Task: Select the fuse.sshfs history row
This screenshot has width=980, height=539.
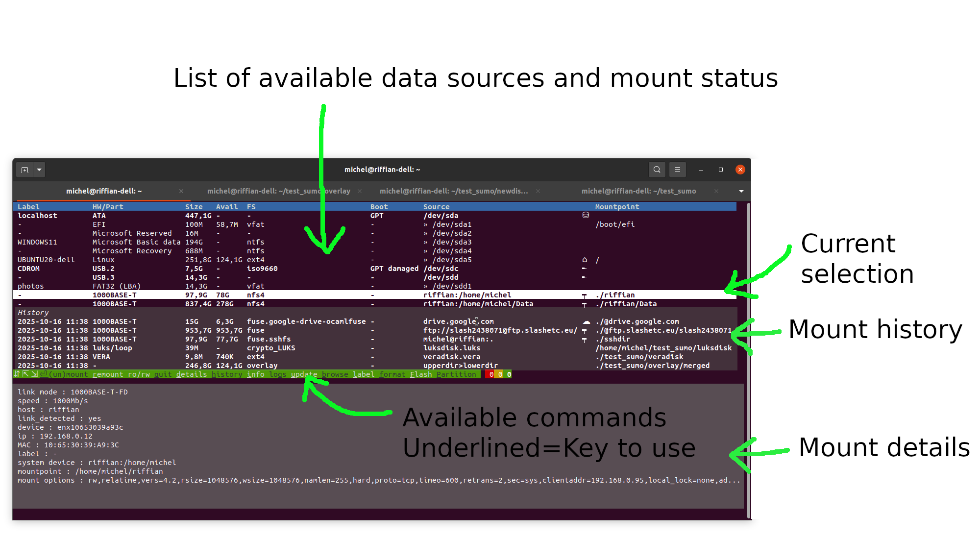Action: (375, 339)
